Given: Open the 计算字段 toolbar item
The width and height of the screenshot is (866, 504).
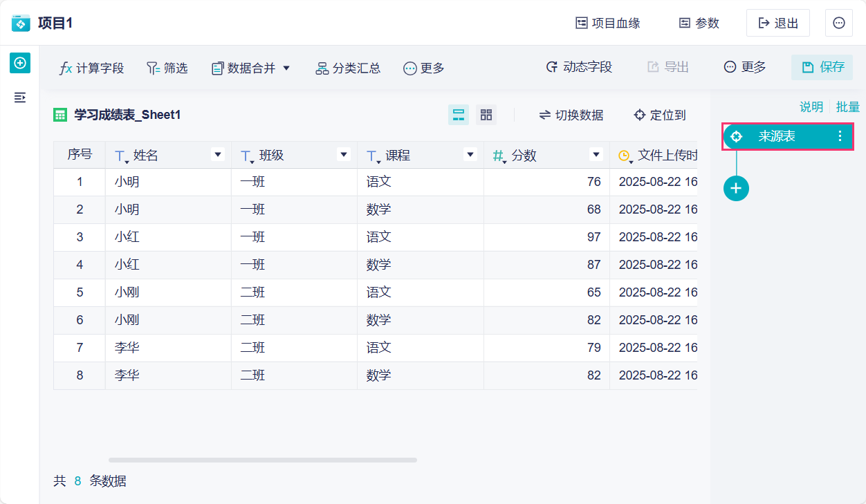Looking at the screenshot, I should tap(92, 68).
